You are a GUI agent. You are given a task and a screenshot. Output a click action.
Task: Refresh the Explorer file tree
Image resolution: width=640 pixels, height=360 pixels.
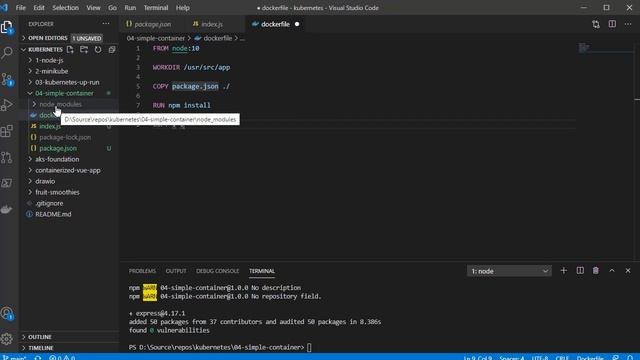point(98,49)
